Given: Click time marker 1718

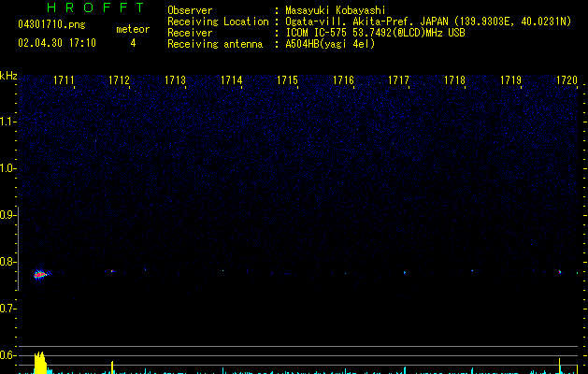Looking at the screenshot, I should pyautogui.click(x=454, y=80).
